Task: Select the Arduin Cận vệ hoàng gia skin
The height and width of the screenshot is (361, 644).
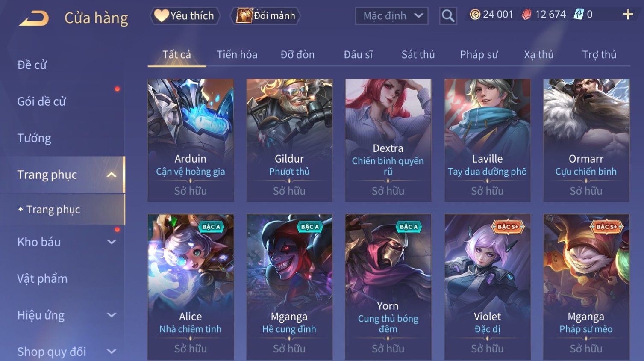Action: (x=191, y=140)
